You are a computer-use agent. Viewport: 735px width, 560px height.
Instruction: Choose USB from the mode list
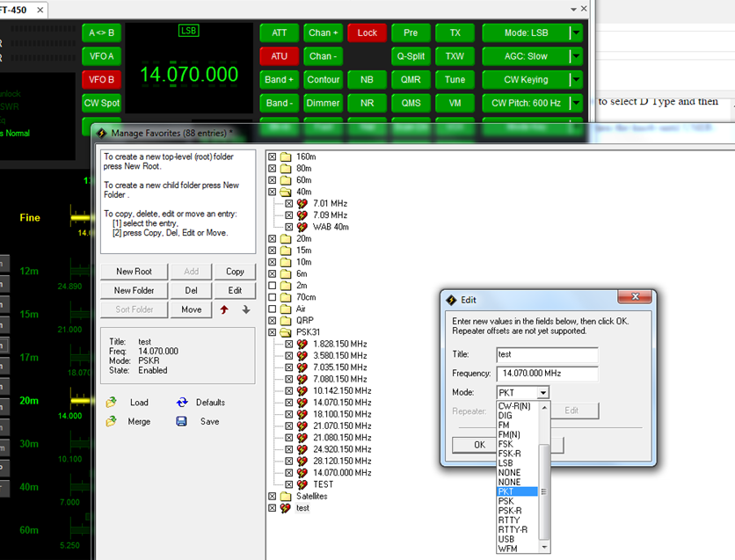pyautogui.click(x=518, y=540)
